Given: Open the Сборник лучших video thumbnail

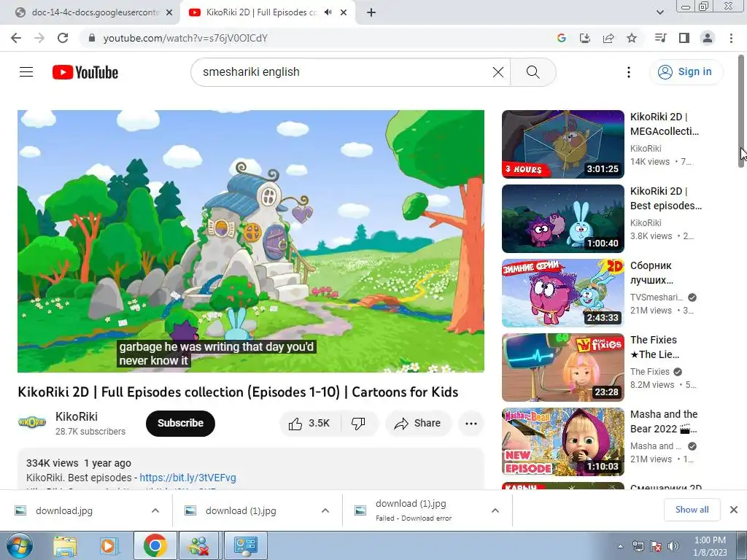Looking at the screenshot, I should pos(562,293).
